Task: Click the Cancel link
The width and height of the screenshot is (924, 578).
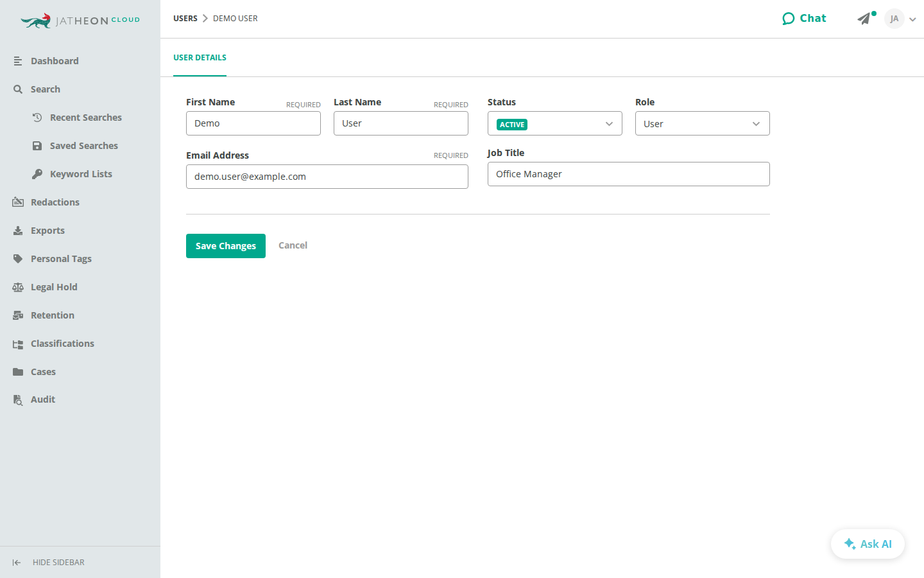Action: [293, 245]
